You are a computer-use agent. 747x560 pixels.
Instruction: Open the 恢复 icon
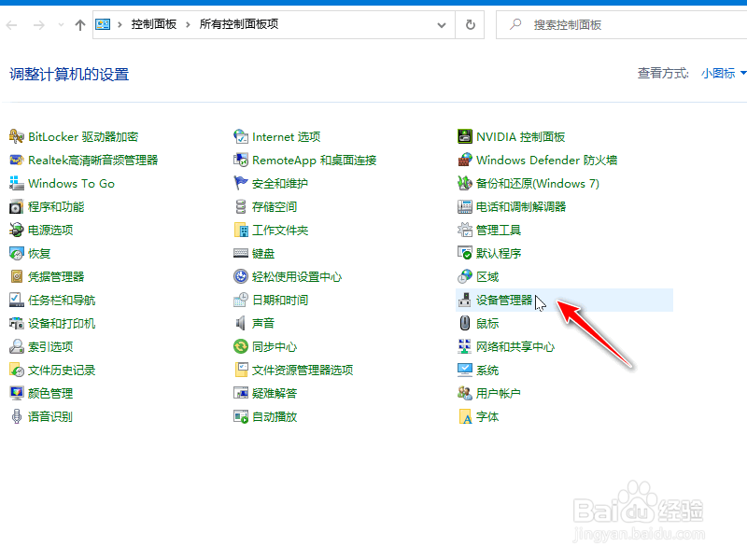16,253
